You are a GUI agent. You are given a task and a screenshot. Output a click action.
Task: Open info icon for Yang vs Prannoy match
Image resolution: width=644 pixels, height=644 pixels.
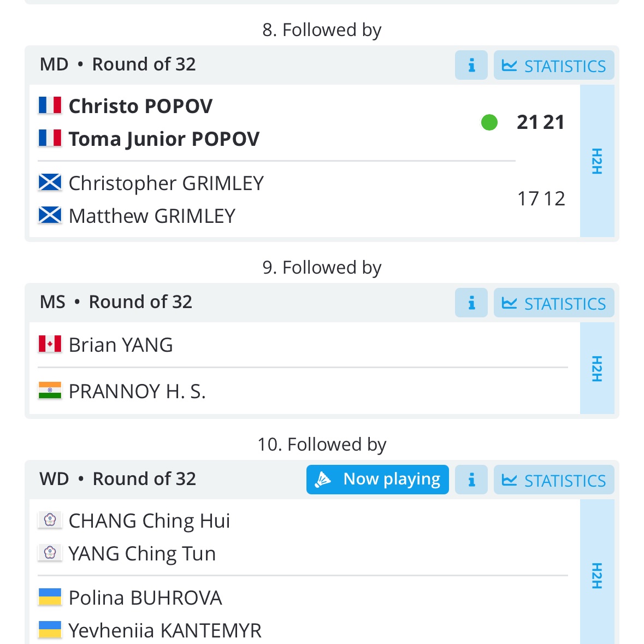click(x=471, y=303)
